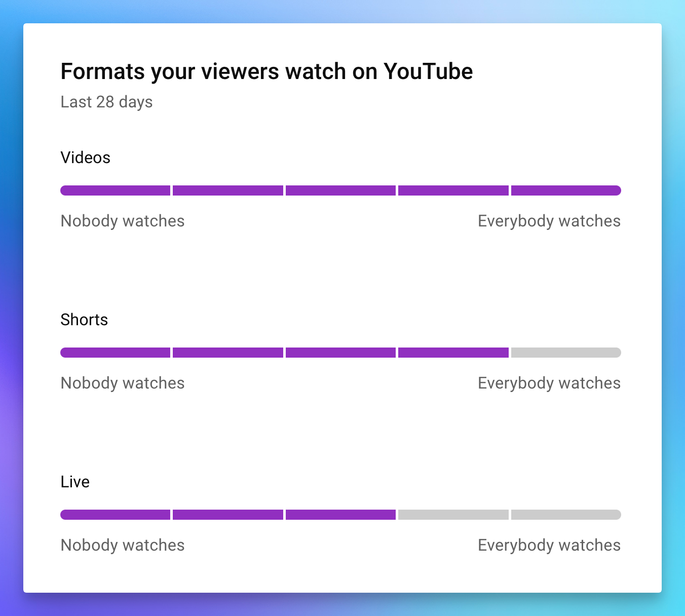685x616 pixels.
Task: Click 'Everybody watches' under the Live bar
Action: pos(549,545)
